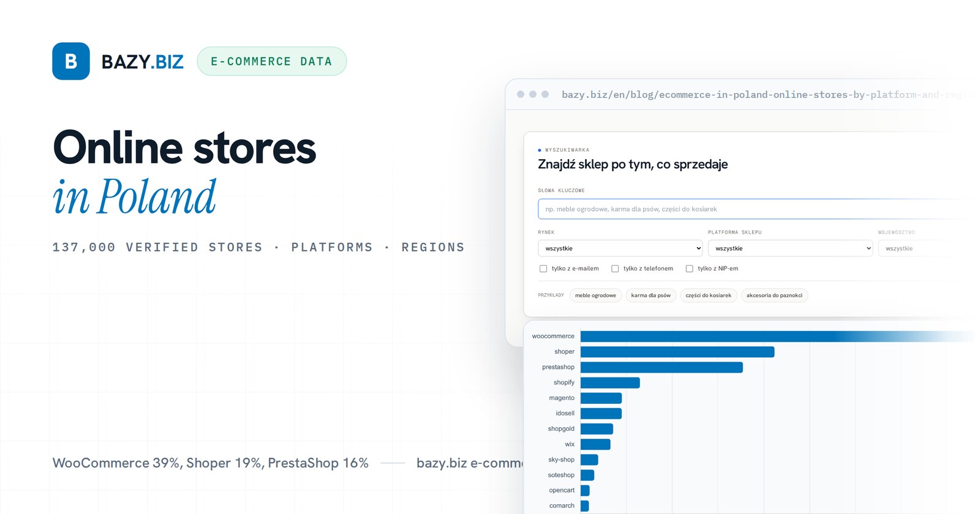Click the comarch chart label

click(562, 505)
